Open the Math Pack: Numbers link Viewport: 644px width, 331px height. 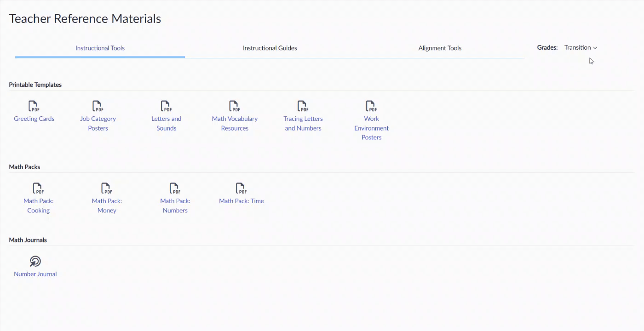tap(175, 205)
